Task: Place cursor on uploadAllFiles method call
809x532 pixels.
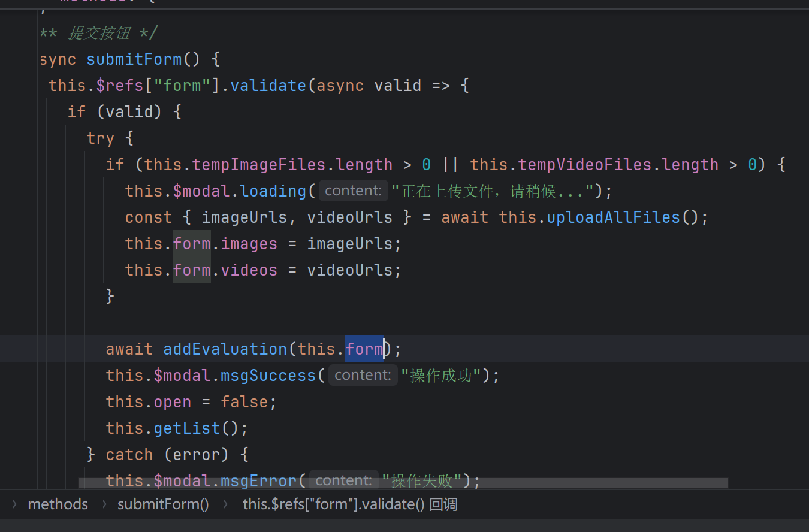Action: tap(613, 217)
